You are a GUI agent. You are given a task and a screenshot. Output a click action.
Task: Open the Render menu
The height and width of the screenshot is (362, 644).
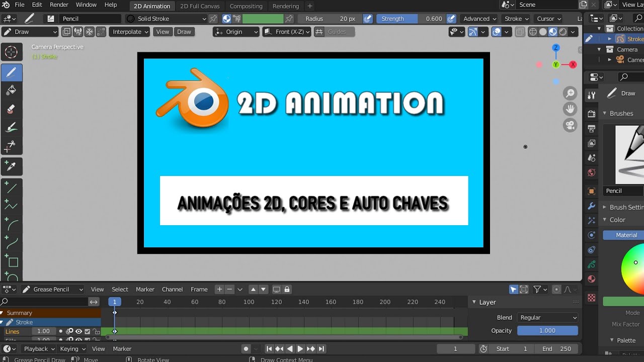(x=59, y=5)
